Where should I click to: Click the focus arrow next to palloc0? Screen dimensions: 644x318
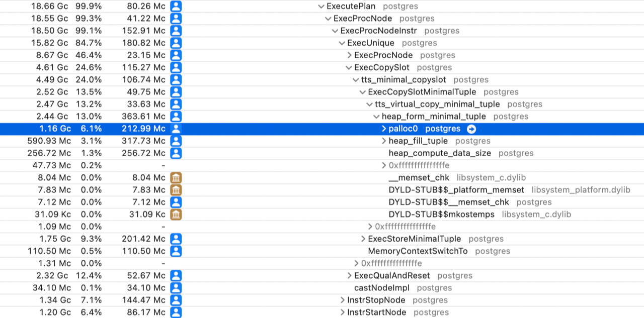click(471, 129)
